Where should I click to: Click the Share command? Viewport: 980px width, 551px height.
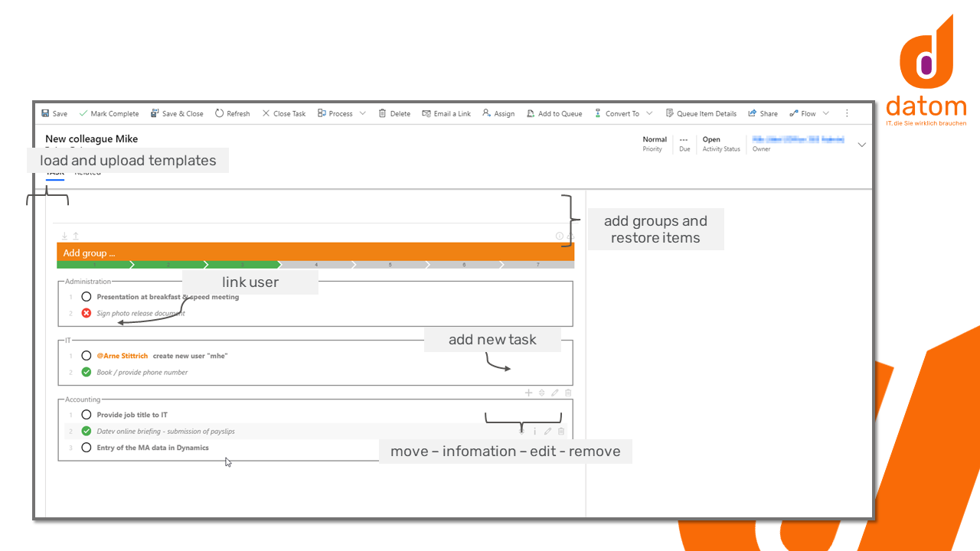(x=763, y=113)
